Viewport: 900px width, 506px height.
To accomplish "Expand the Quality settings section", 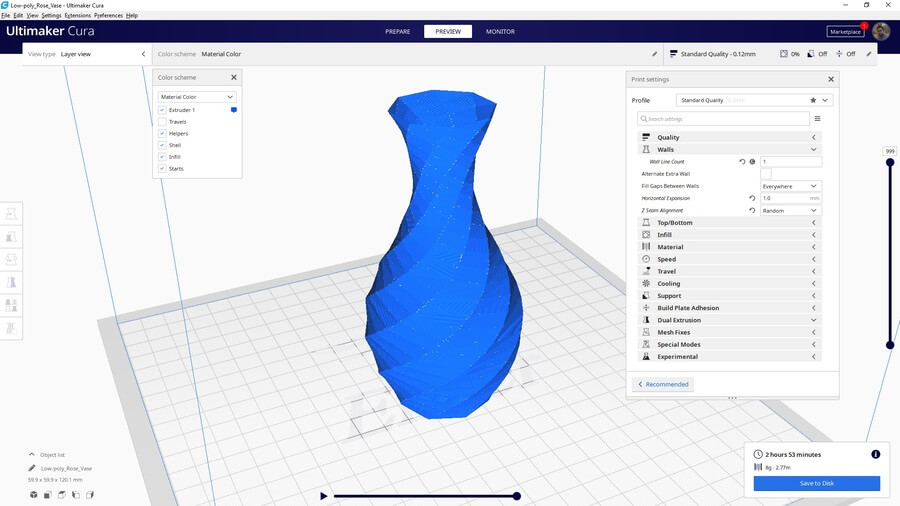I will (x=729, y=137).
